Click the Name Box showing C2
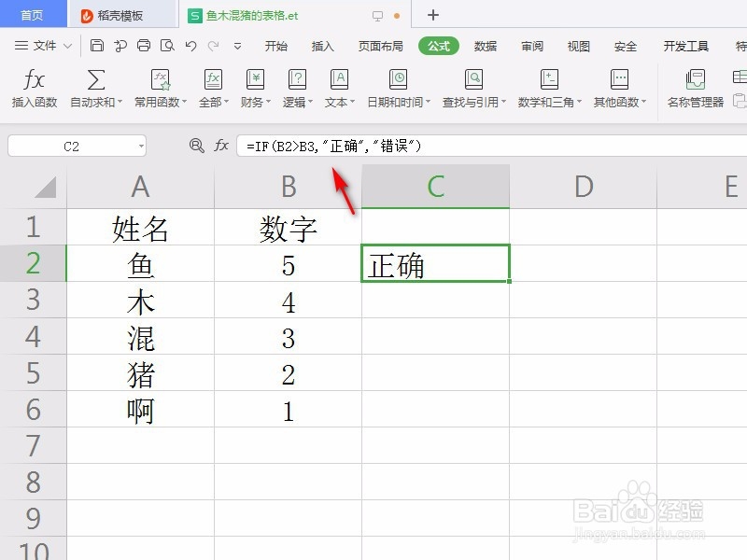747x560 pixels. point(77,147)
